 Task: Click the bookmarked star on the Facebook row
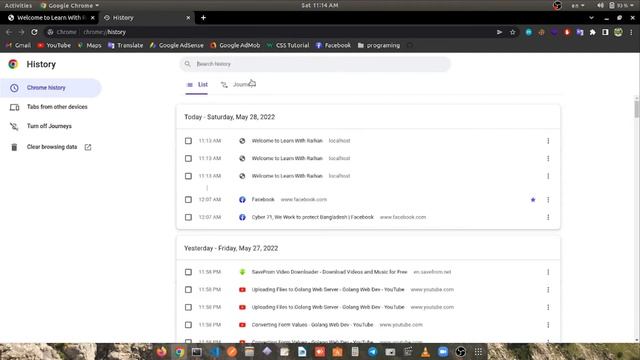(x=533, y=200)
